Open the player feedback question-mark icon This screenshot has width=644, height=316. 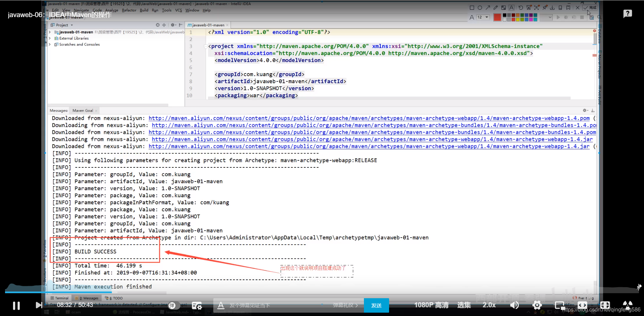[x=628, y=14]
